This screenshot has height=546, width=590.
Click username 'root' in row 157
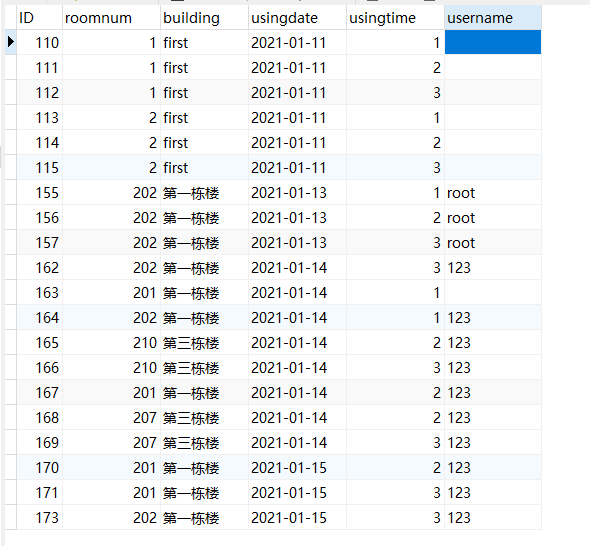click(x=493, y=243)
